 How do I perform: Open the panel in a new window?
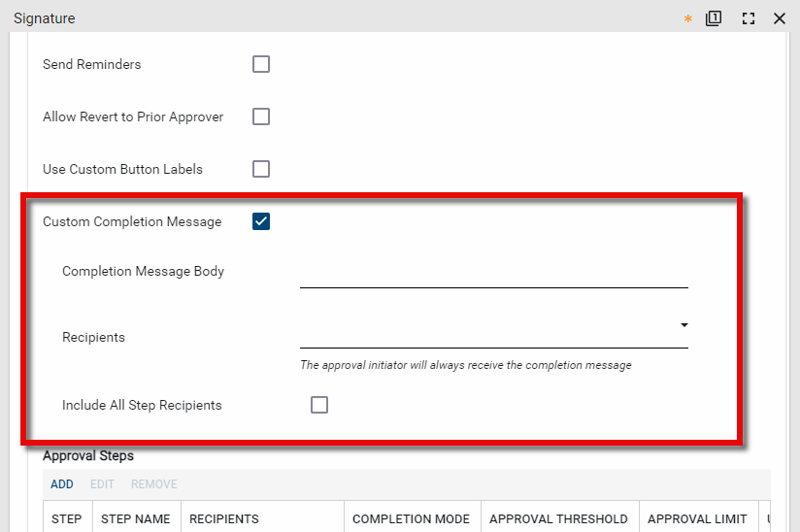pos(714,18)
